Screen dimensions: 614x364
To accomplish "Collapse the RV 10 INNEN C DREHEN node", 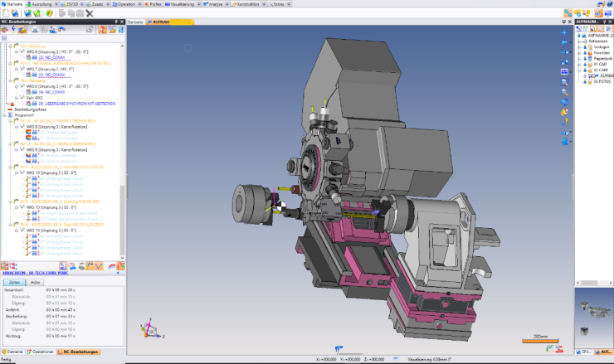I will [11, 121].
